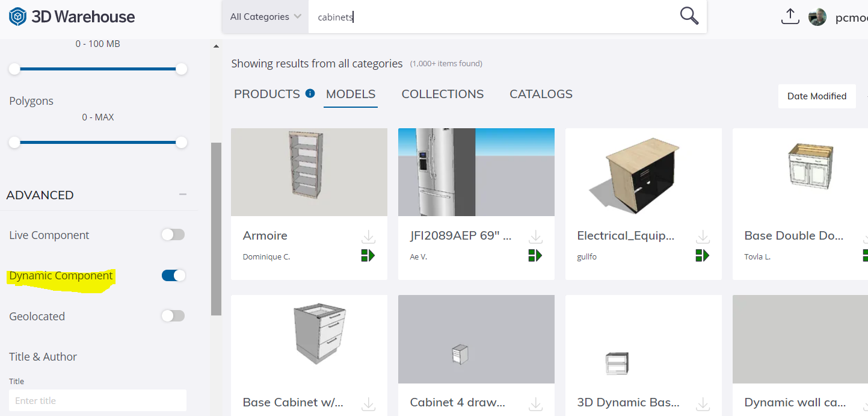Screen dimensions: 868x416
Task: Open the Dynamic wall ca... thumbnail
Action: click(x=800, y=339)
